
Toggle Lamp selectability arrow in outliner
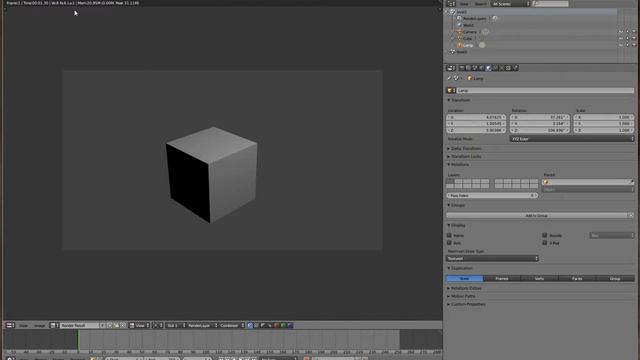tap(627, 45)
